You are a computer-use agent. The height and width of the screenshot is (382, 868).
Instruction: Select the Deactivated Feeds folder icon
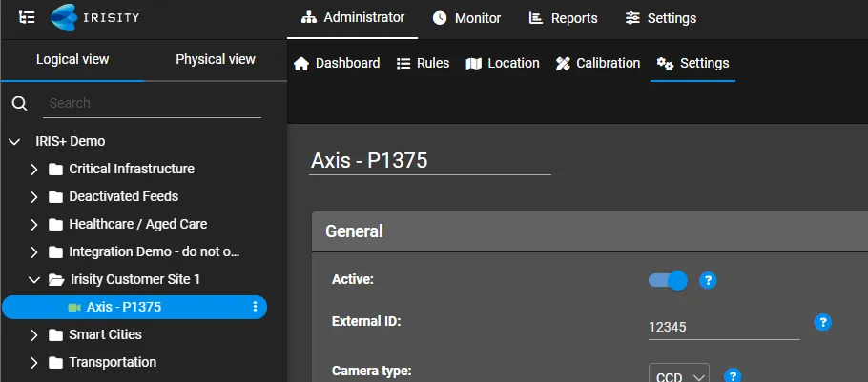coord(55,197)
